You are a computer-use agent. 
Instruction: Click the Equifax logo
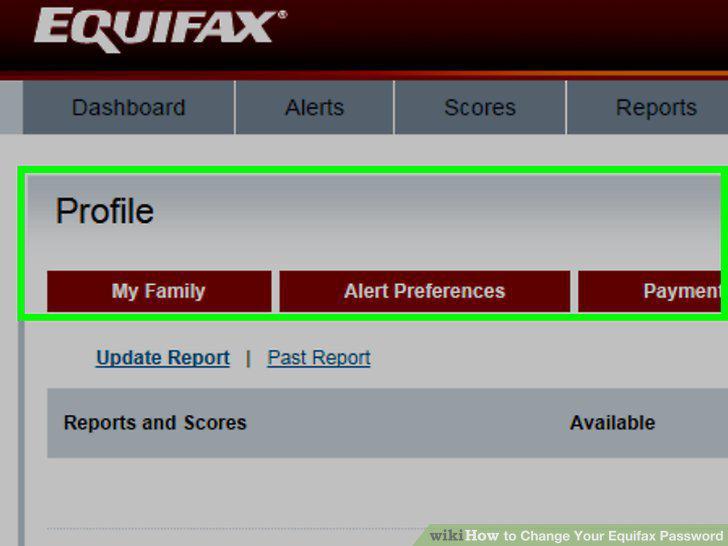tap(160, 30)
